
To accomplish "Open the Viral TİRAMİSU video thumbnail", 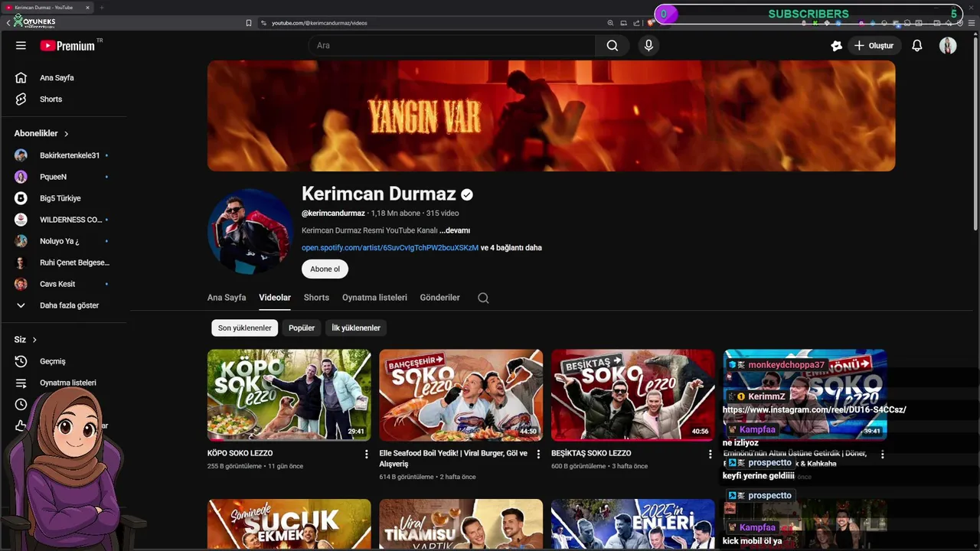I will [x=461, y=525].
